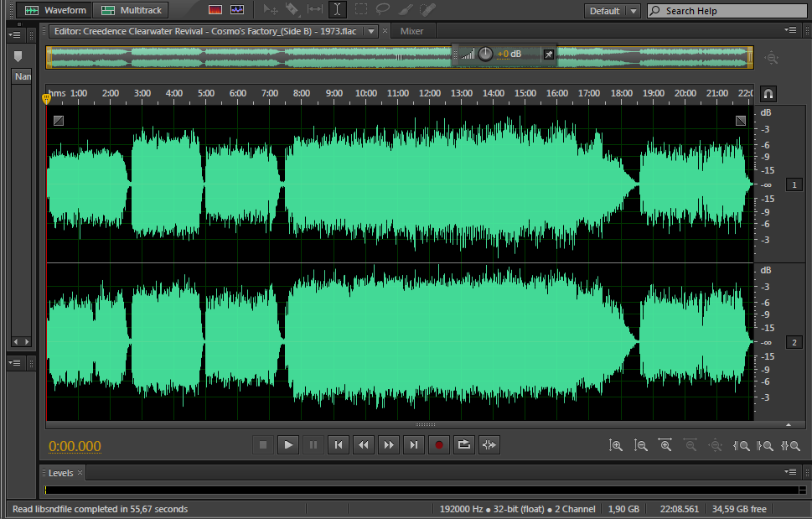The image size is (812, 519).
Task: Select the Lasso Selection tool
Action: [383, 9]
